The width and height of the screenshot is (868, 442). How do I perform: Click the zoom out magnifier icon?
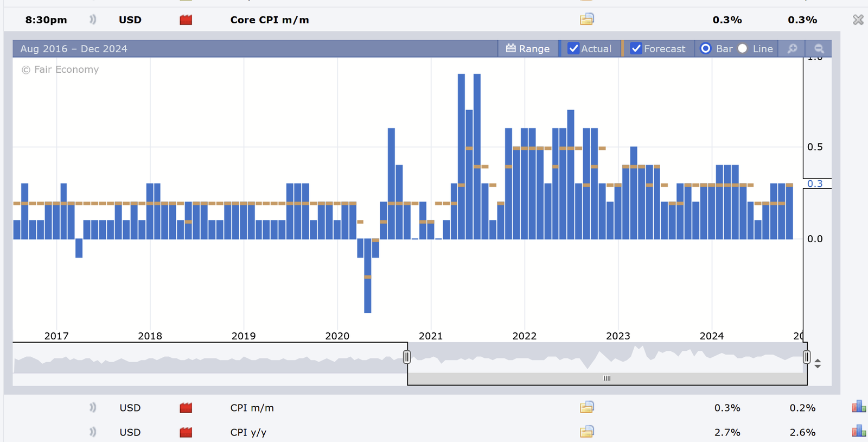point(819,49)
